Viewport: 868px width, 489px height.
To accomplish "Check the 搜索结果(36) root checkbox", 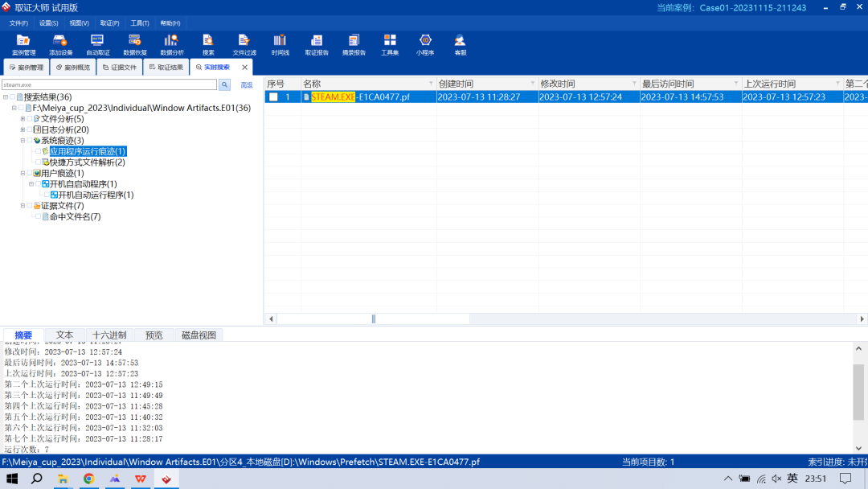I will click(x=12, y=97).
